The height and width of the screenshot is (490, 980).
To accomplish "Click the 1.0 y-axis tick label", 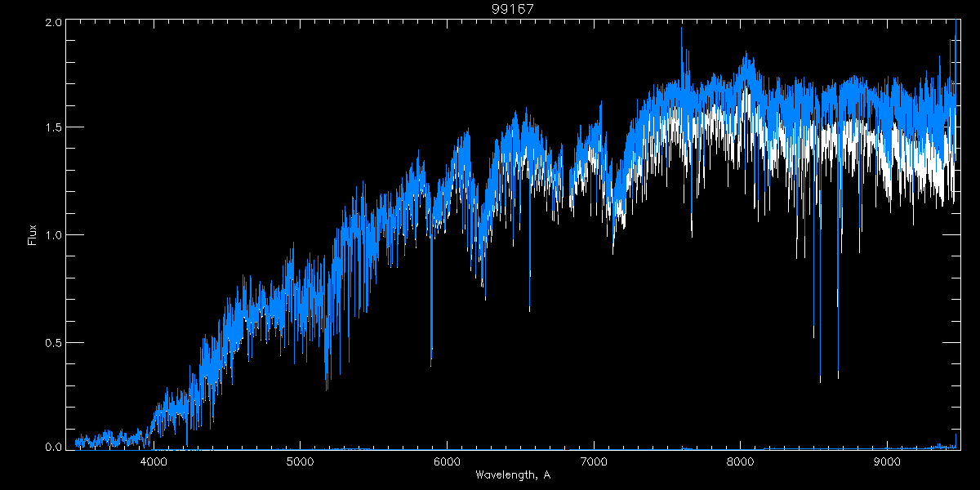I will pos(54,235).
